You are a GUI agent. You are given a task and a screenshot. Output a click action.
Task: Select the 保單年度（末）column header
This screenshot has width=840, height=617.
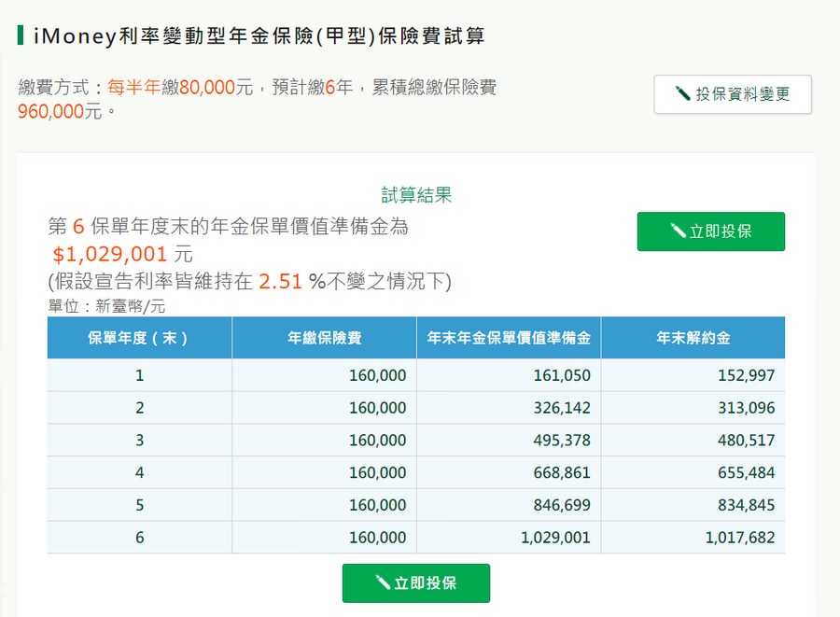click(x=139, y=337)
